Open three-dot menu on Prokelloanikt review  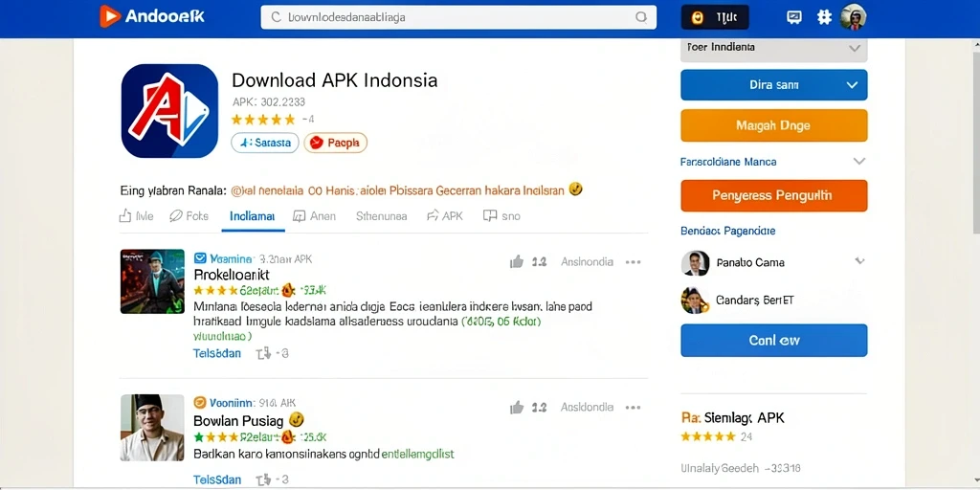click(x=634, y=262)
